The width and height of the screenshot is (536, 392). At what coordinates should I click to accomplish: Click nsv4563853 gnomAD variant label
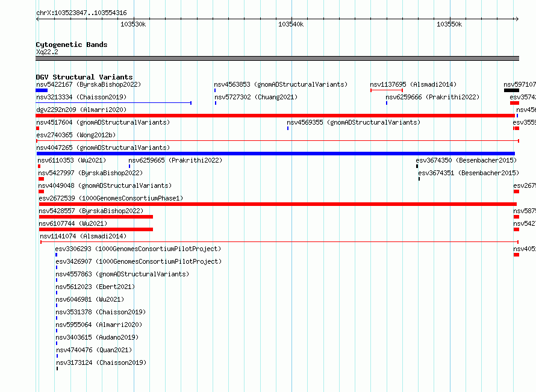click(281, 84)
